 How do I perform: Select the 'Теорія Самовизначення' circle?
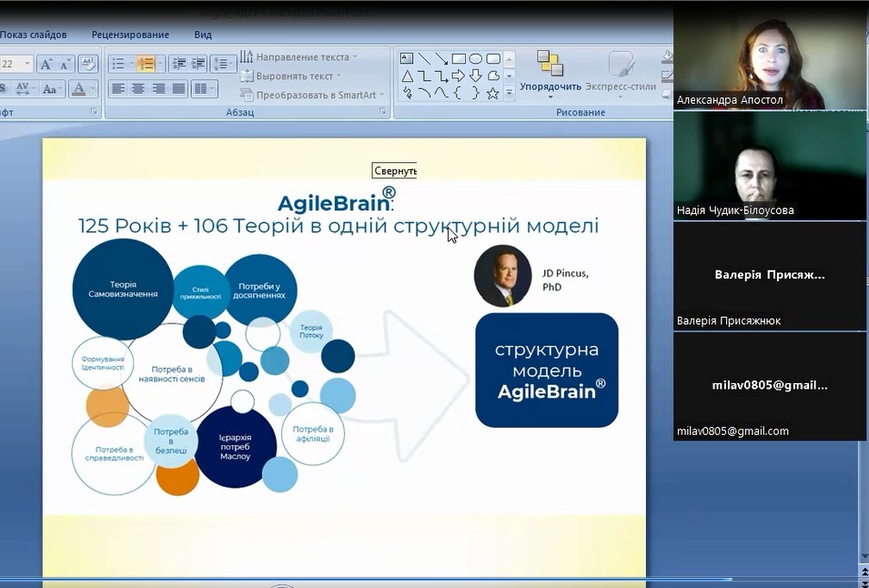(x=123, y=289)
